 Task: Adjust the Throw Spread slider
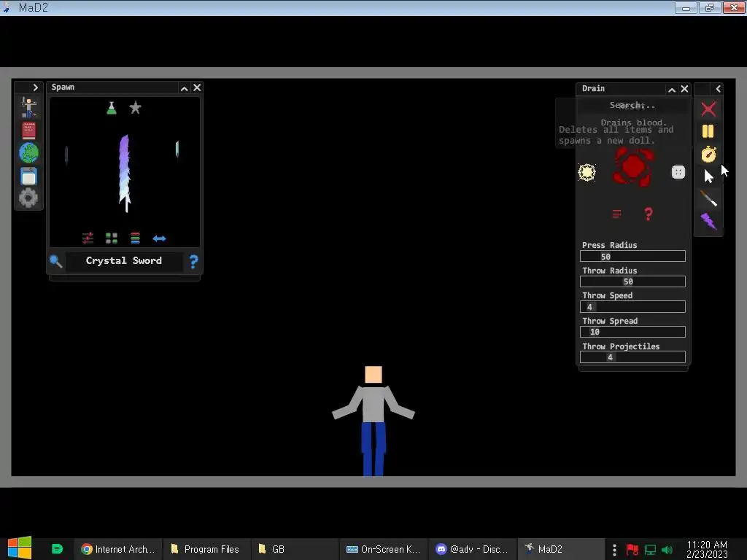pyautogui.click(x=632, y=332)
